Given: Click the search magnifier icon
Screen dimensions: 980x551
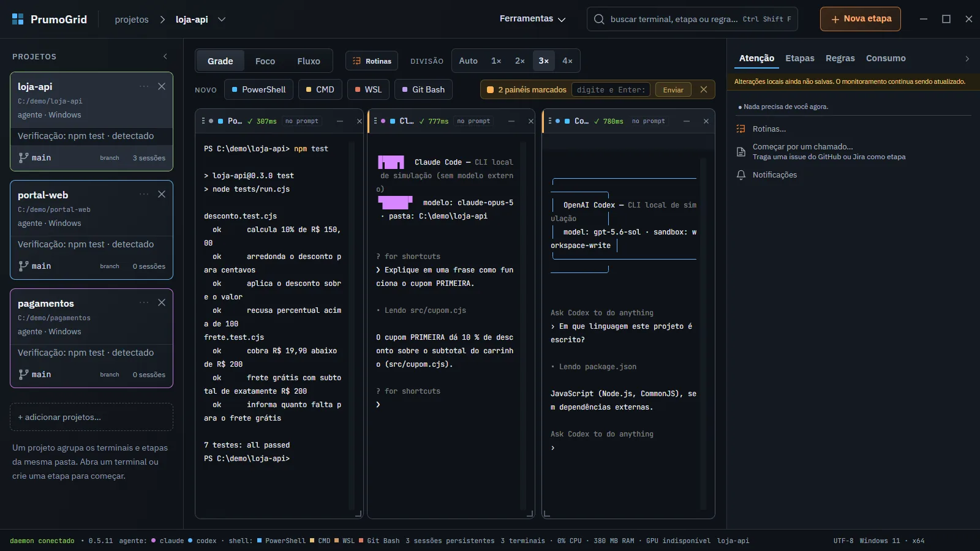Looking at the screenshot, I should click(599, 19).
